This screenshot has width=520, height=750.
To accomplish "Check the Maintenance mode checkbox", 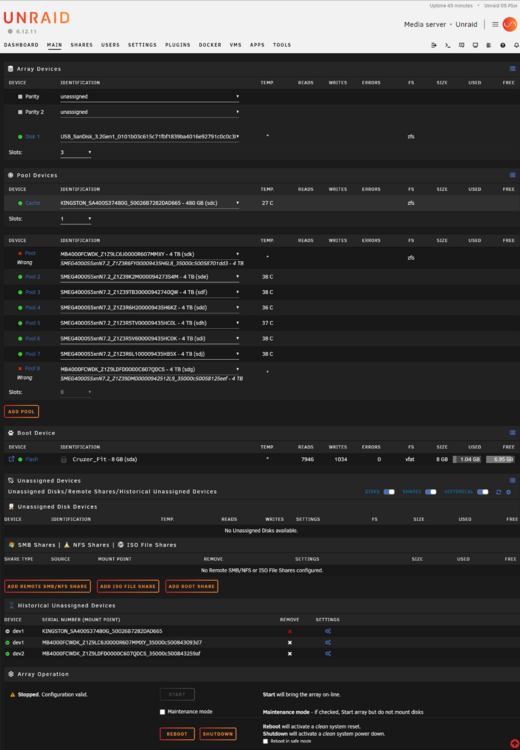I will [x=163, y=712].
